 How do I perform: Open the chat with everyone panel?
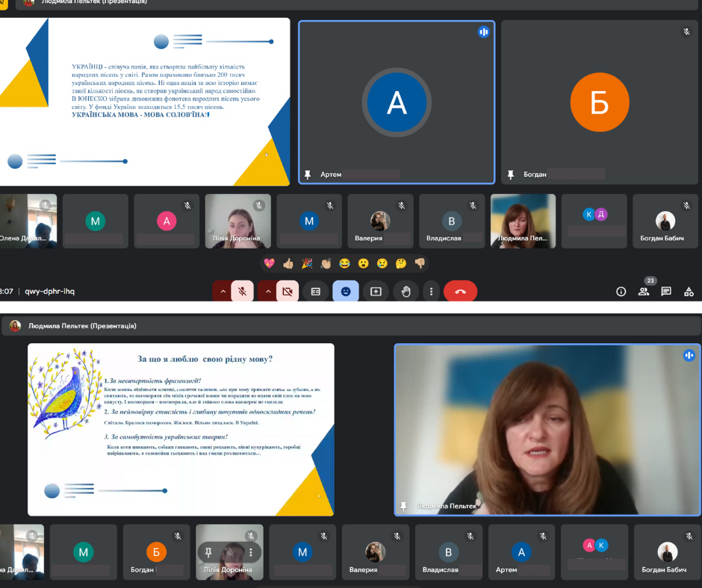coord(666,292)
